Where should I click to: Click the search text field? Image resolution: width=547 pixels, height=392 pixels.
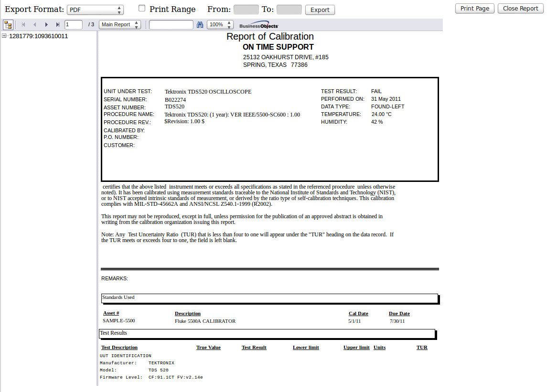[171, 24]
